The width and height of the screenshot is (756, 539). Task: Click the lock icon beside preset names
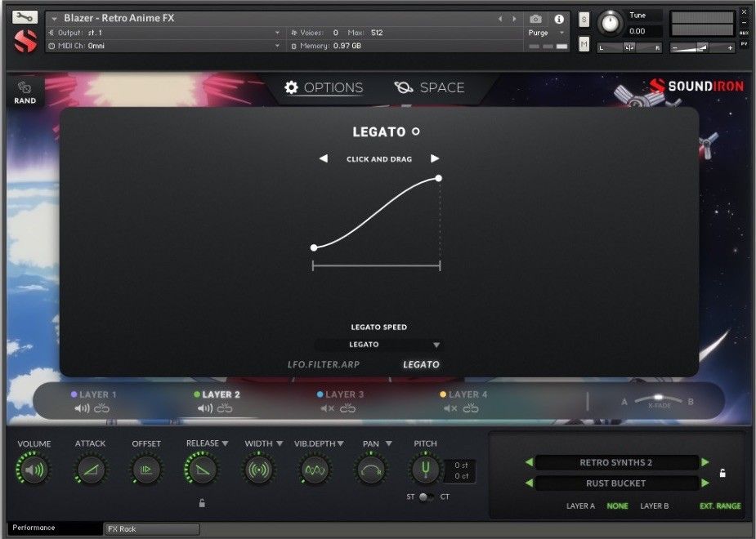pos(722,473)
